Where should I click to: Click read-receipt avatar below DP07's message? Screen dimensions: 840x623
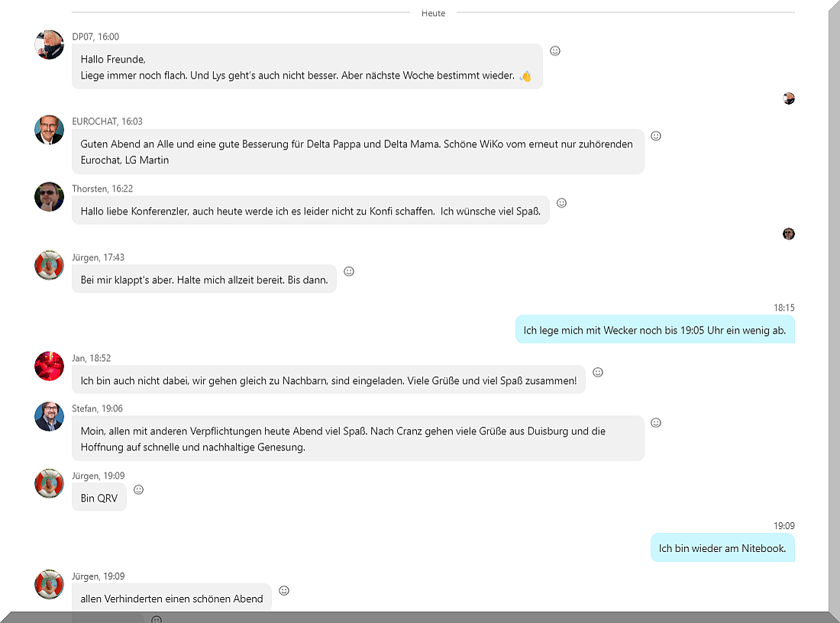[x=789, y=98]
